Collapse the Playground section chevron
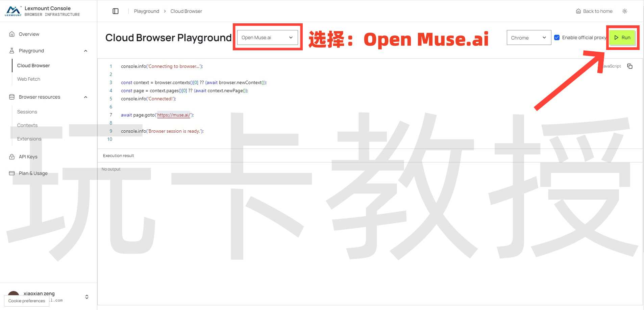Image resolution: width=644 pixels, height=310 pixels. (x=86, y=51)
